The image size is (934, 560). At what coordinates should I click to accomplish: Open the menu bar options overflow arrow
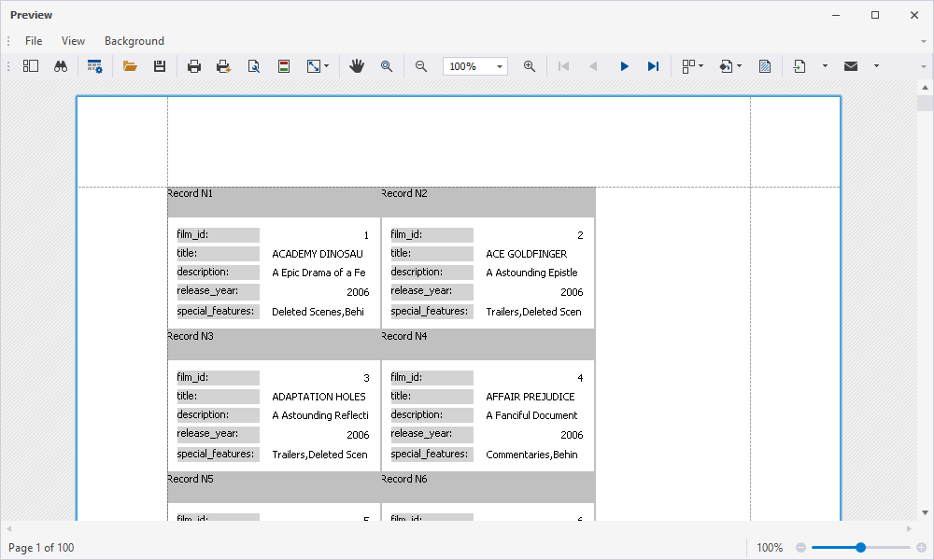[x=924, y=41]
